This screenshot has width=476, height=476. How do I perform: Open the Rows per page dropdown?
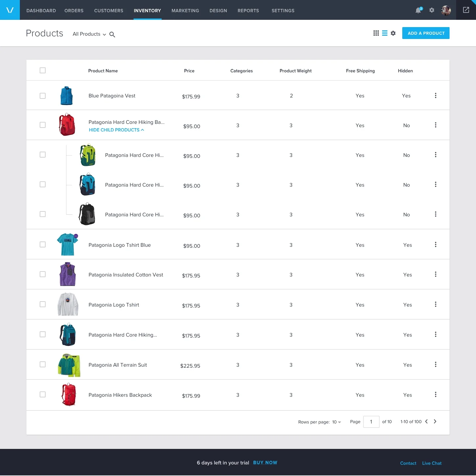[x=337, y=422]
